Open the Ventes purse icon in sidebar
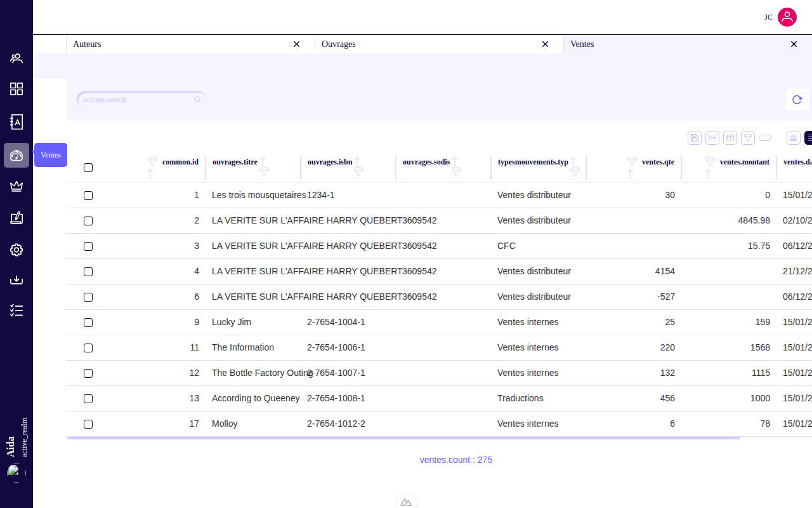The image size is (812, 508). (x=16, y=155)
